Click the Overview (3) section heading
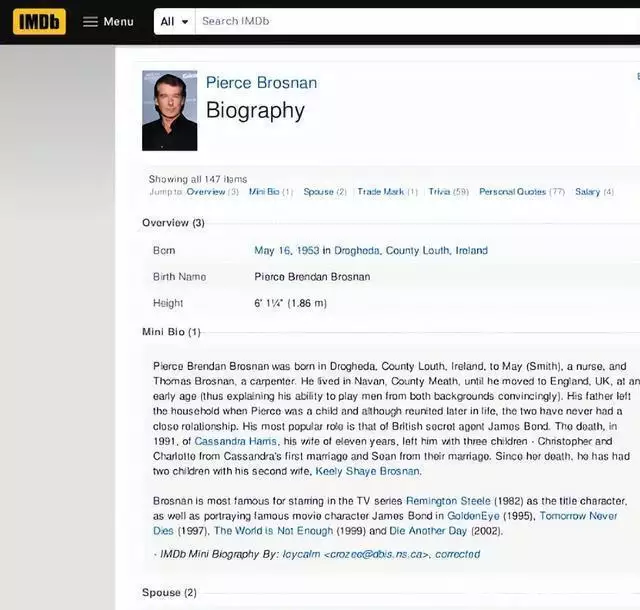The image size is (640, 610). [173, 223]
